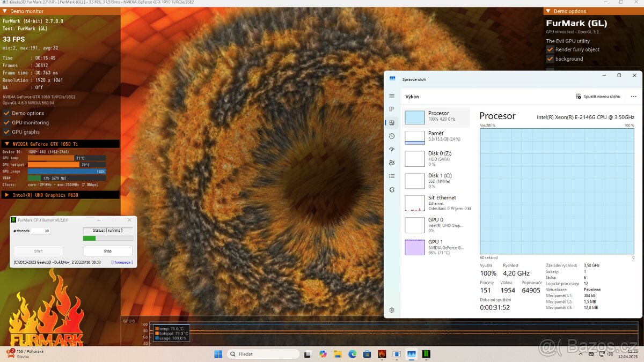Click the "Status: [running]" text in CPU Burner
The width and height of the screenshot is (644, 362).
pos(108,230)
